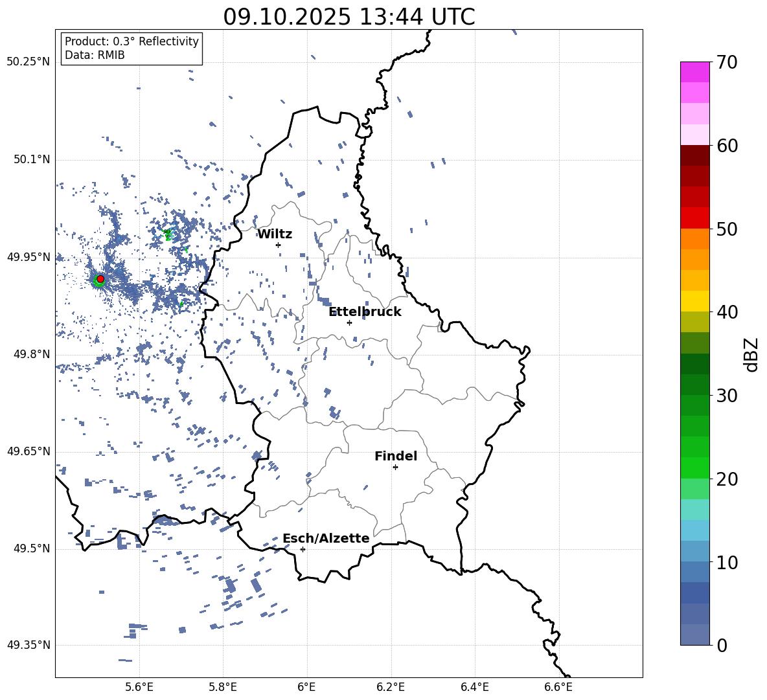Screen dimensions: 767x700
Task: Select the Wiltz city label
Action: point(275,234)
